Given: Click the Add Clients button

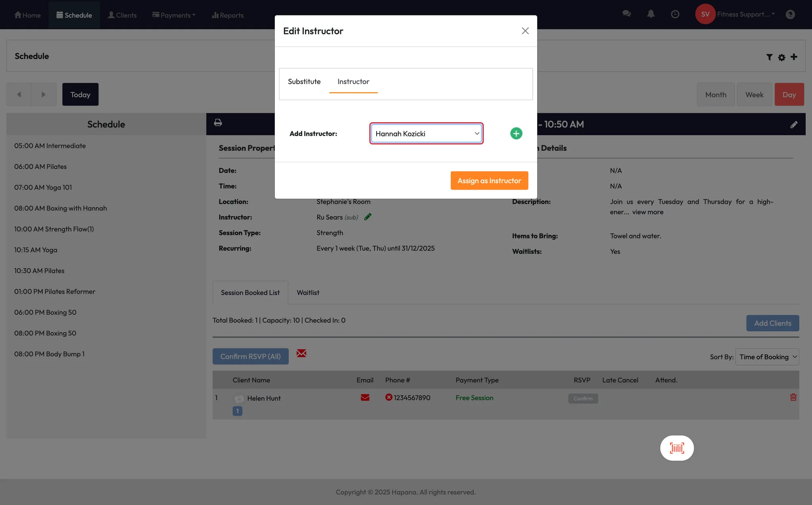Looking at the screenshot, I should point(772,323).
